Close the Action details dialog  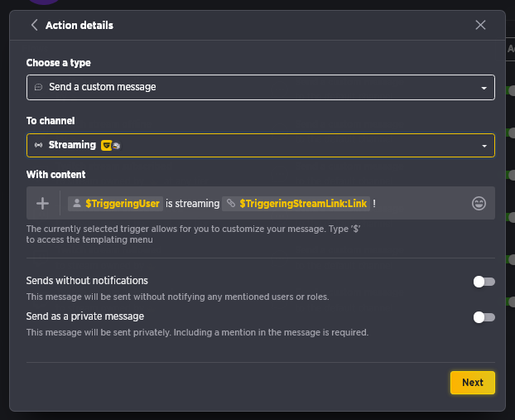(x=480, y=25)
